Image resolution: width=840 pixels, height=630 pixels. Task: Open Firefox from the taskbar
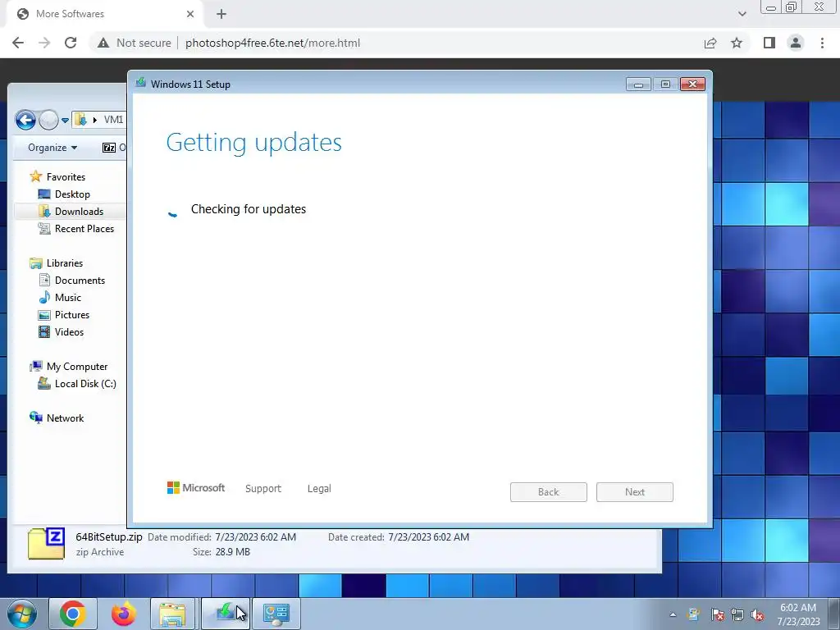click(123, 614)
